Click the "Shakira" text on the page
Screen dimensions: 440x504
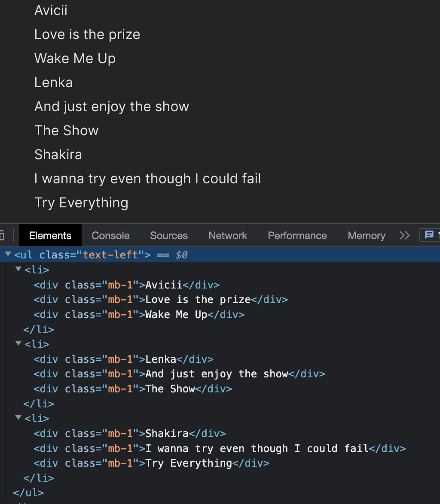58,155
